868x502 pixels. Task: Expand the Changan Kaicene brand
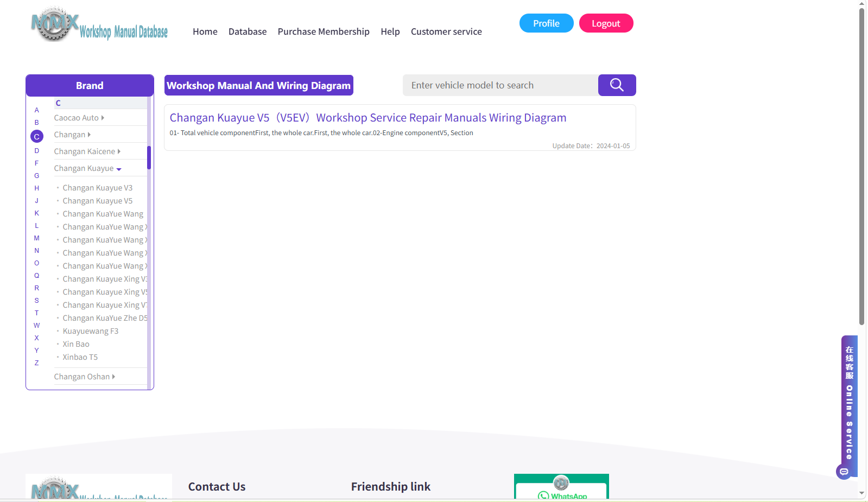point(87,151)
